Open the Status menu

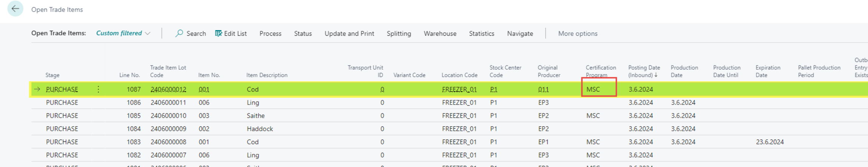303,33
